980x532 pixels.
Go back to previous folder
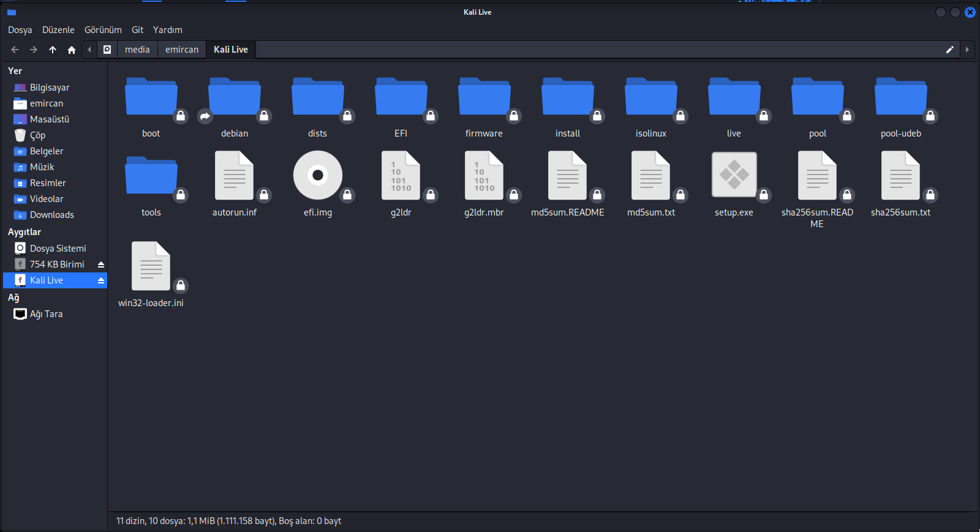point(15,50)
